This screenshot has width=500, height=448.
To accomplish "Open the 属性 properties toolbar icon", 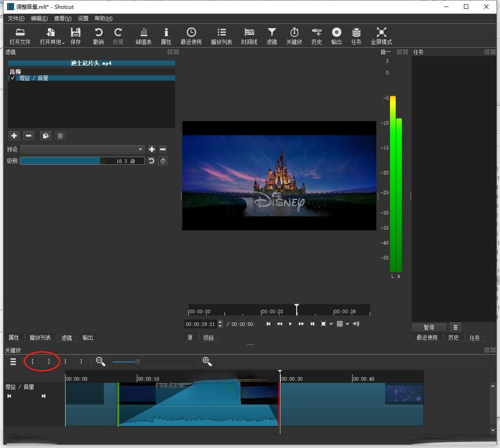I will [x=166, y=36].
